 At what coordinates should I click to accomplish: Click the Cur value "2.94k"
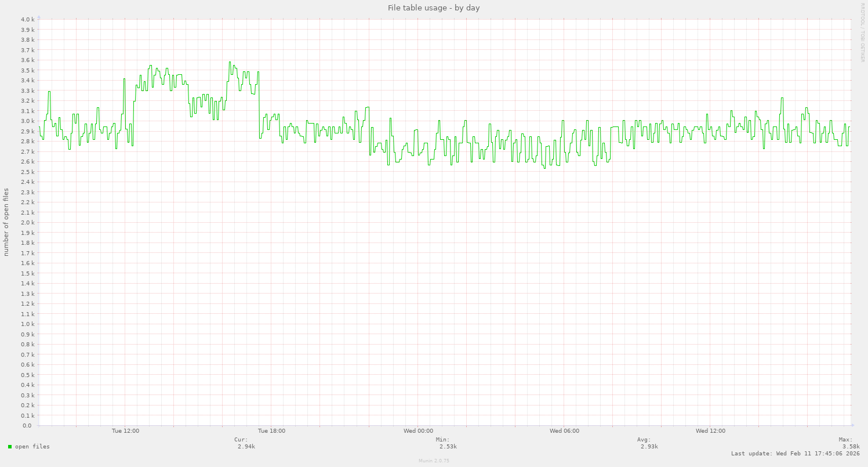pyautogui.click(x=245, y=447)
